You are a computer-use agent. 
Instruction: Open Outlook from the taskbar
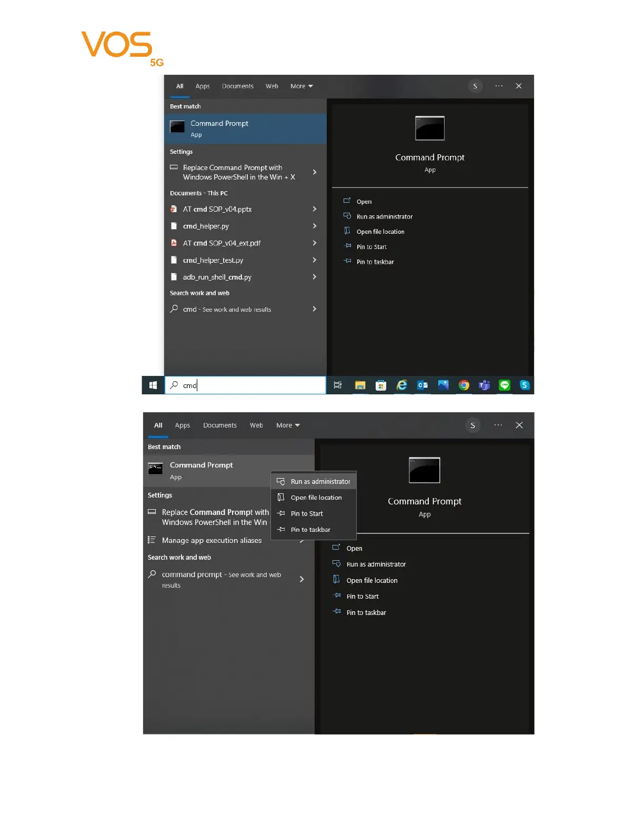tap(422, 385)
